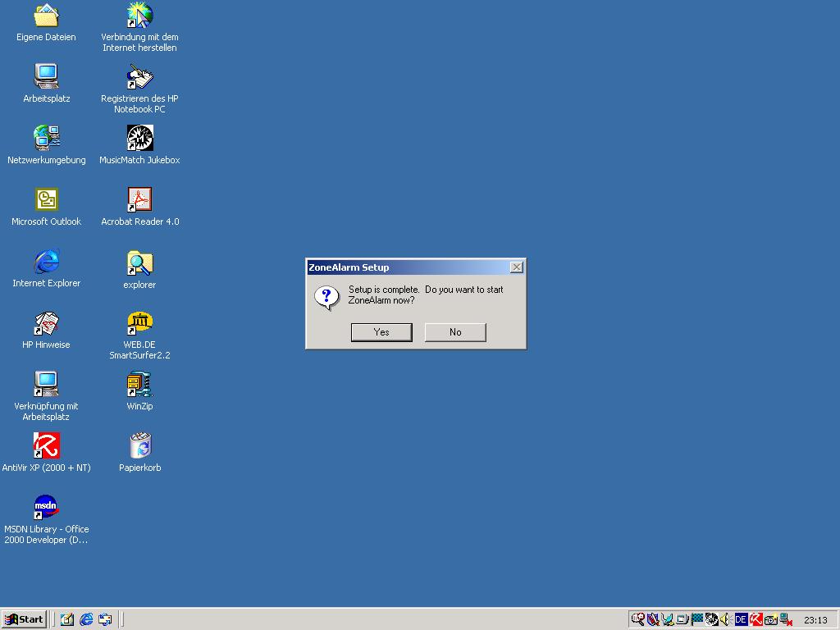Select the Netzwerkumgebung desktop icon

tap(46, 145)
